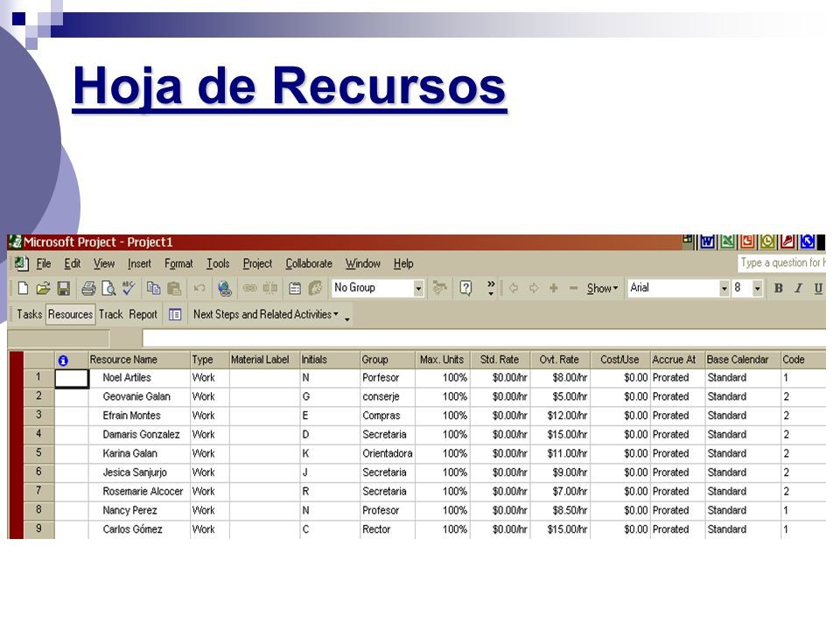This screenshot has width=840, height=630.
Task: Click the New blank project icon
Action: (23, 288)
